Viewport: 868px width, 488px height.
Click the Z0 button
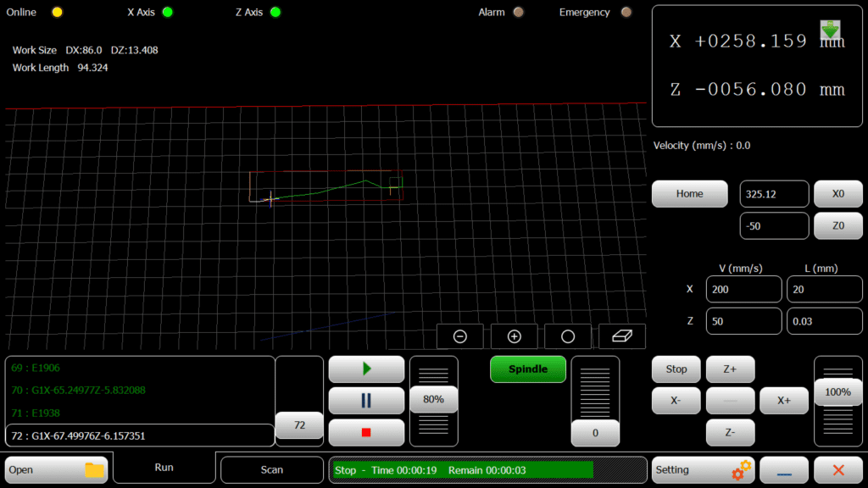838,225
